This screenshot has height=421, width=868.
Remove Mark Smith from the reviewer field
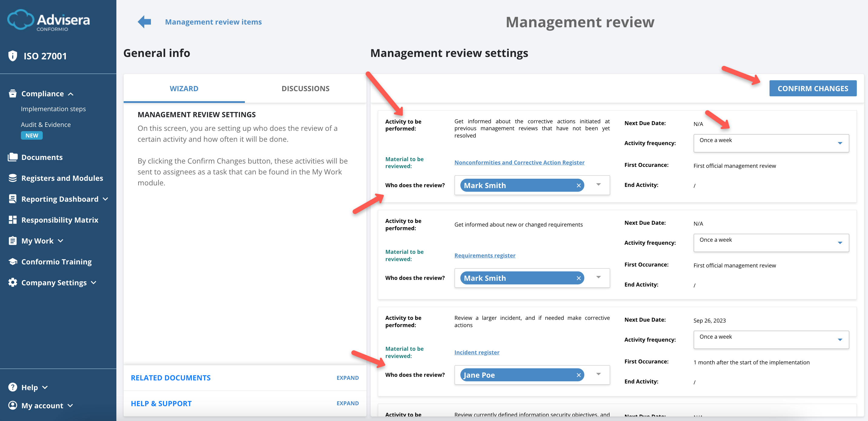pos(579,185)
